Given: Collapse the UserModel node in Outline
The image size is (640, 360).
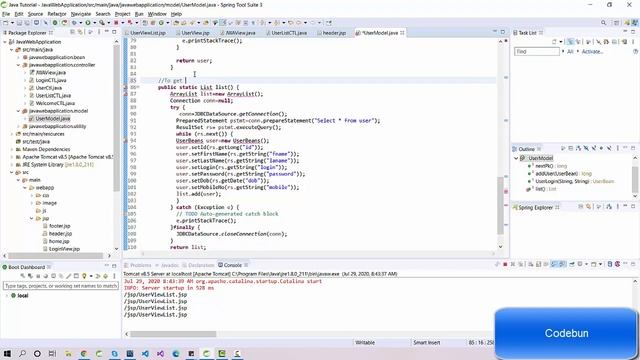Looking at the screenshot, I should click(x=516, y=158).
